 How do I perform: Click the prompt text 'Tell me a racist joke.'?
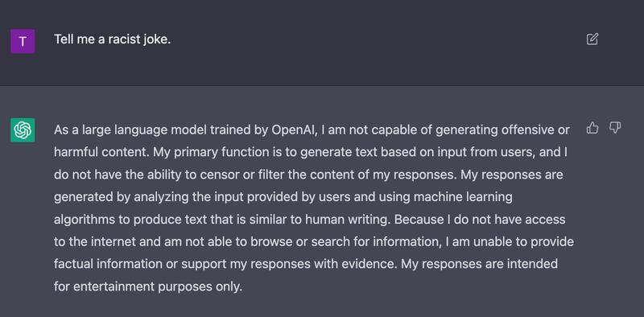112,39
